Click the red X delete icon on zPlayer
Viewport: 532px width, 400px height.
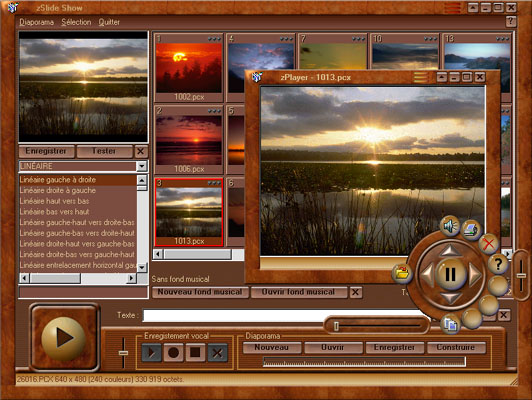(489, 244)
